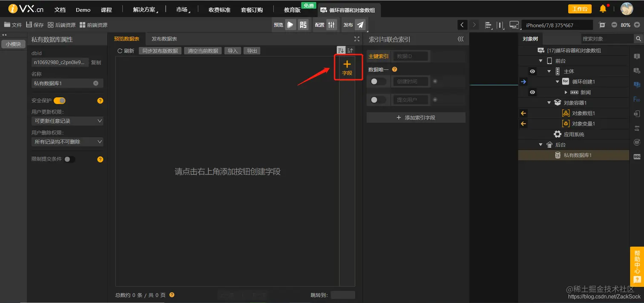Click the preview play icon

(x=291, y=25)
